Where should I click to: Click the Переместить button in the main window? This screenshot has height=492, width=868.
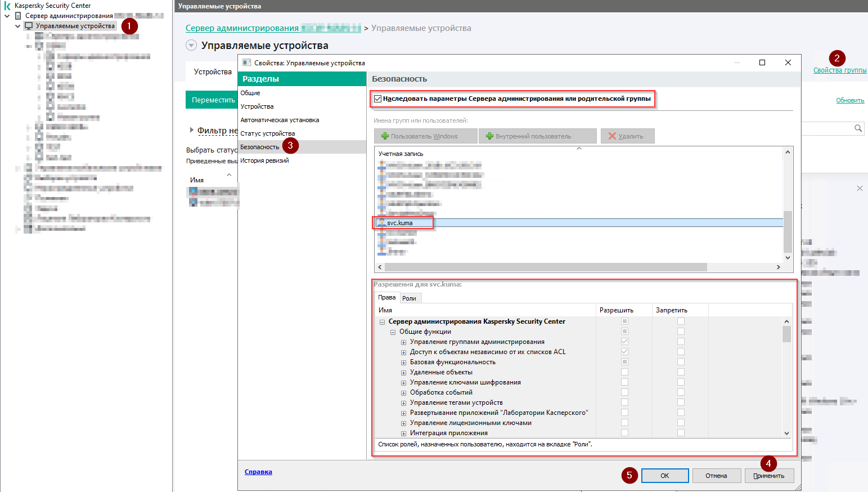point(213,100)
